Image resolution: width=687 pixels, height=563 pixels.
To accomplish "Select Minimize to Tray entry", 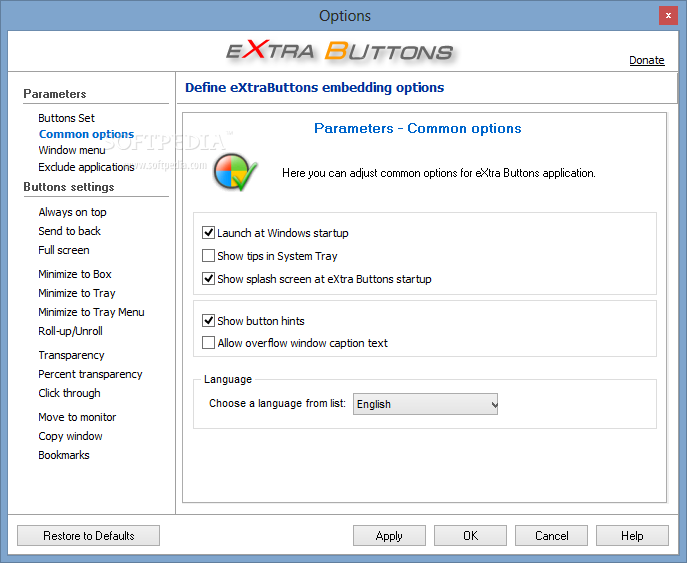I will coord(77,293).
